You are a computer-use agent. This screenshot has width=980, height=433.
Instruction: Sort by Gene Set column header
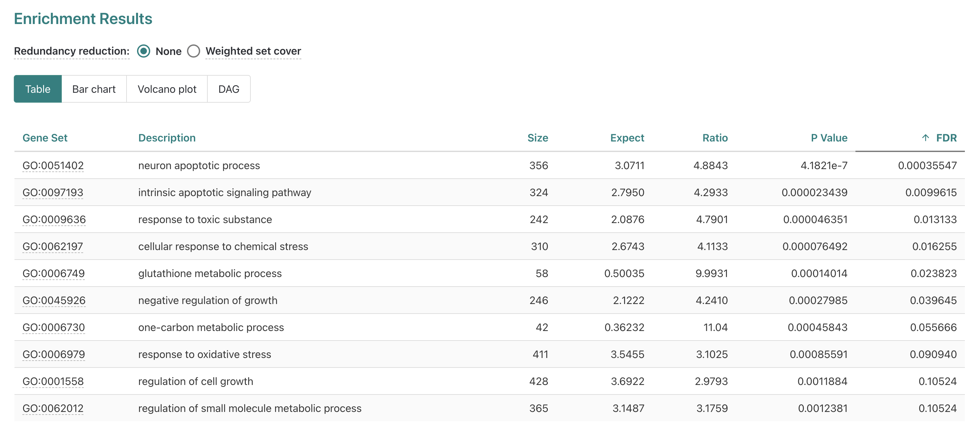coord(45,138)
